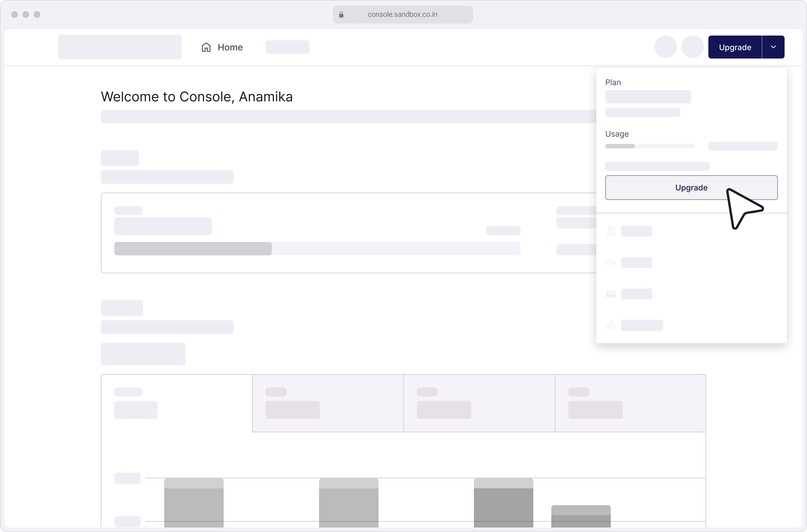Click the "Usage" label in the panel
The width and height of the screenshot is (807, 532).
[x=617, y=134]
